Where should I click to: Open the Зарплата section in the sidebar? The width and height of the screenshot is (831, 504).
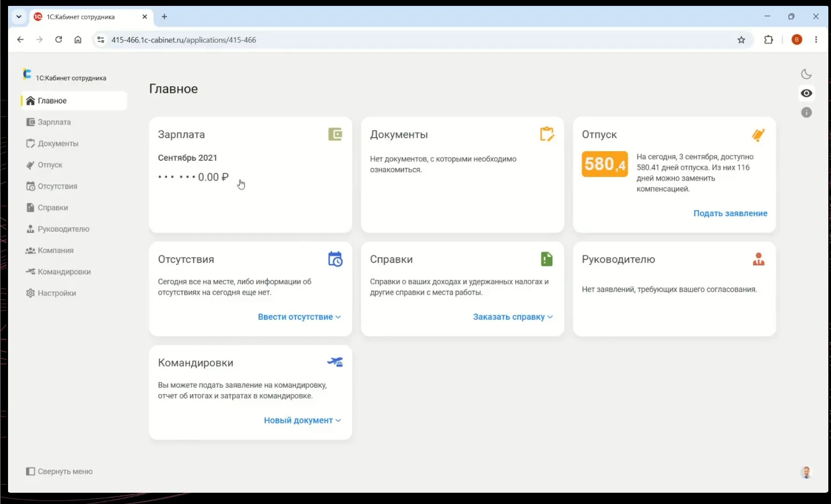click(74, 122)
